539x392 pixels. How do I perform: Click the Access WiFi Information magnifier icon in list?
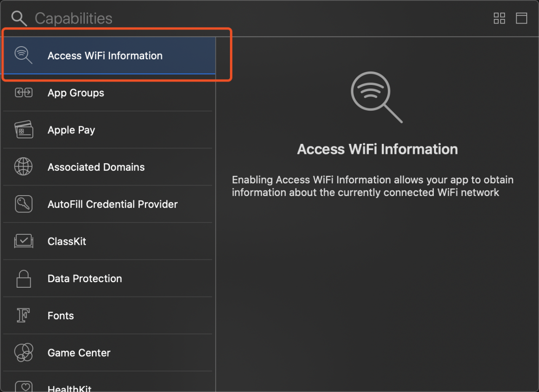[x=24, y=55]
